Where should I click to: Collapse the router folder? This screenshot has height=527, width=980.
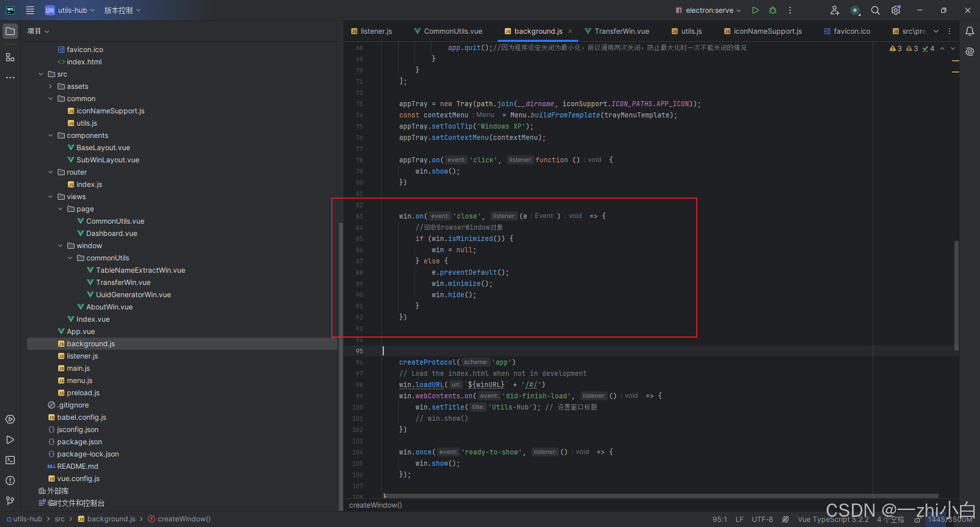(x=51, y=172)
